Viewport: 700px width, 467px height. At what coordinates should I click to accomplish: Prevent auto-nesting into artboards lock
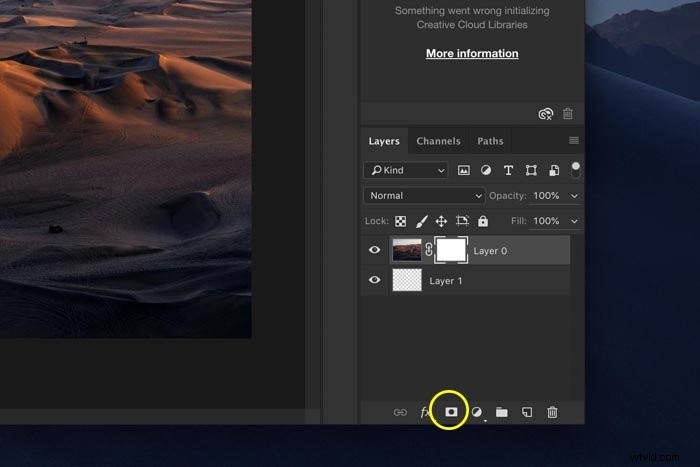pyautogui.click(x=462, y=221)
